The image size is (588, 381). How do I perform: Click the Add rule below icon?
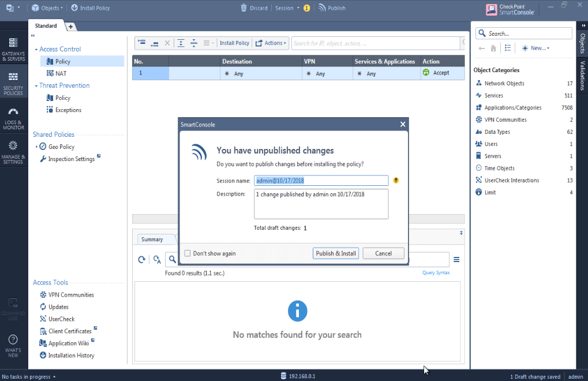(155, 43)
